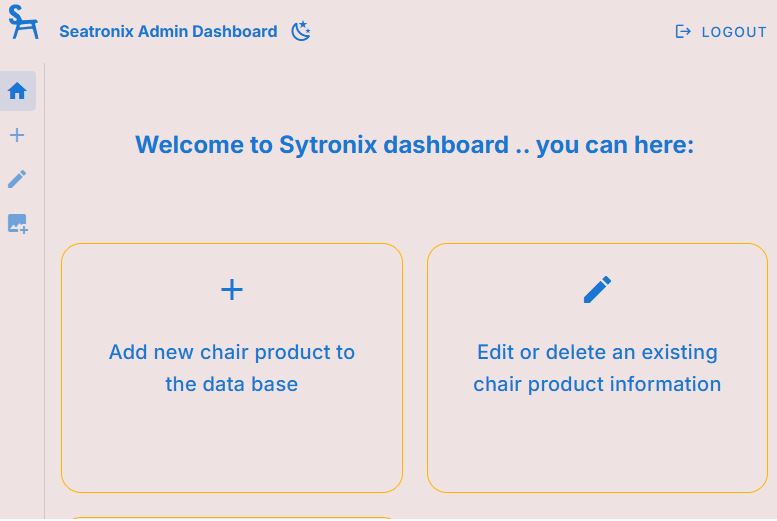Click 'the data base' line in the add card

click(232, 384)
